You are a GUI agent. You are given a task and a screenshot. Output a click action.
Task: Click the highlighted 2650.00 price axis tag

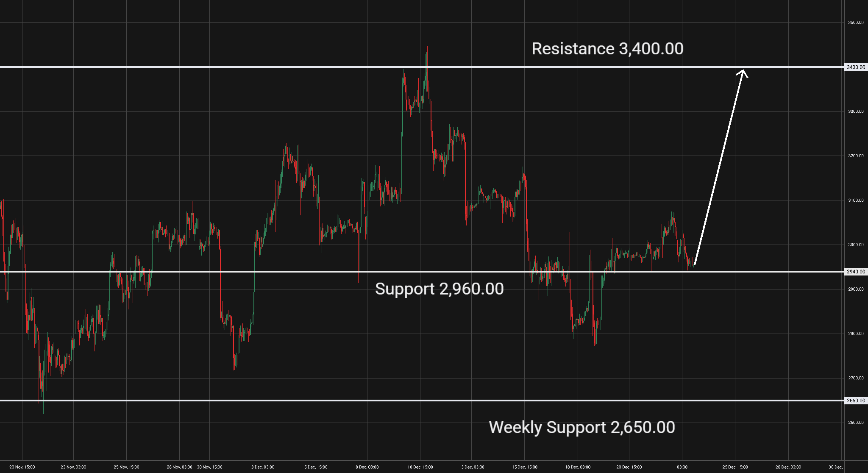tap(856, 401)
